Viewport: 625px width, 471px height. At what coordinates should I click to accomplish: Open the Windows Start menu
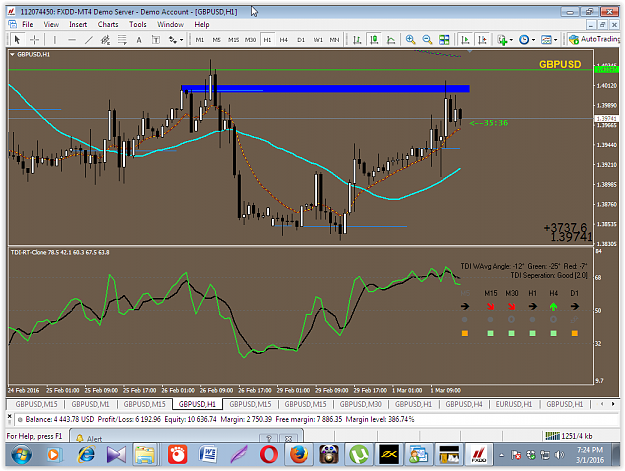click(22, 455)
